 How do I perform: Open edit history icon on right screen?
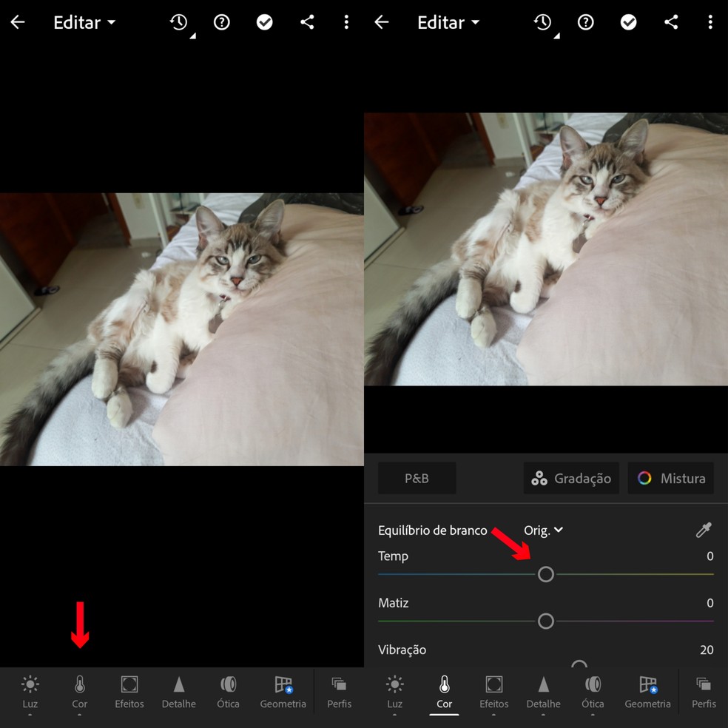[544, 22]
